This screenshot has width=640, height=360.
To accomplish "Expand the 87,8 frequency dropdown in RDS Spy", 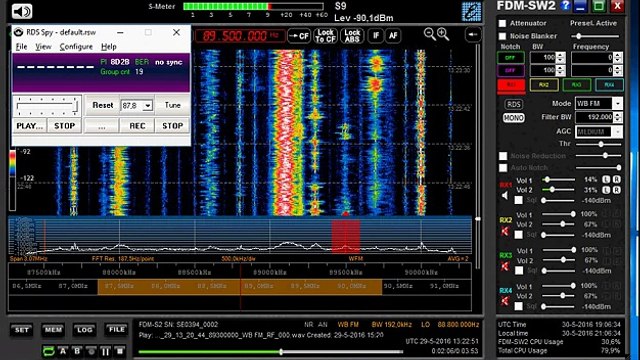I will pos(148,106).
